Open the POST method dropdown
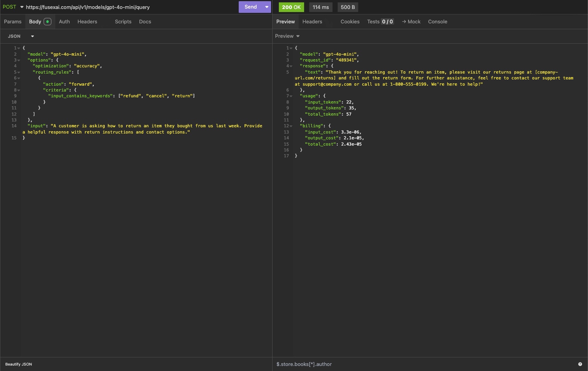The image size is (588, 371). (x=13, y=7)
